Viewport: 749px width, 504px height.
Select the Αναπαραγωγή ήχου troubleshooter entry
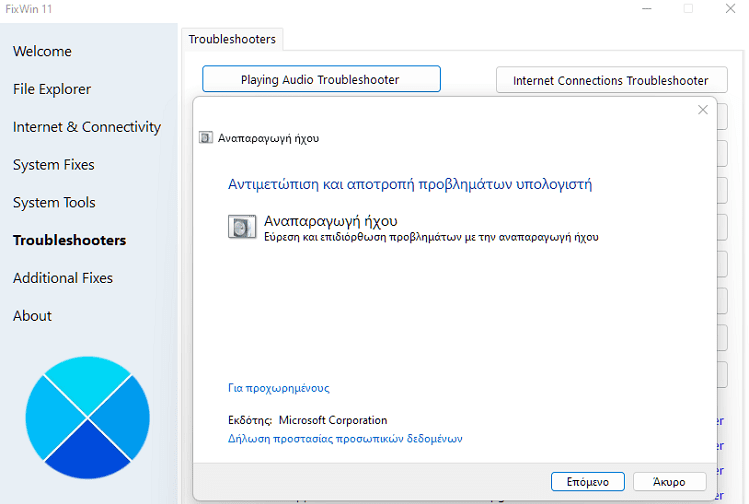coord(413,228)
